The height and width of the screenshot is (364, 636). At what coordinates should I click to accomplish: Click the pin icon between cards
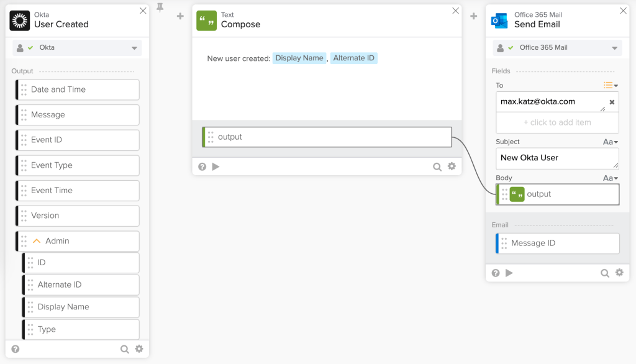(x=160, y=8)
